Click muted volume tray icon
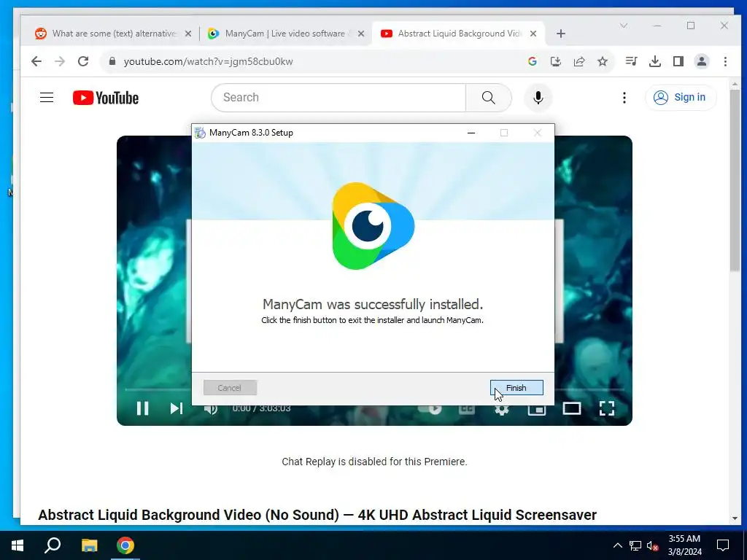This screenshot has width=747, height=560. [652, 545]
